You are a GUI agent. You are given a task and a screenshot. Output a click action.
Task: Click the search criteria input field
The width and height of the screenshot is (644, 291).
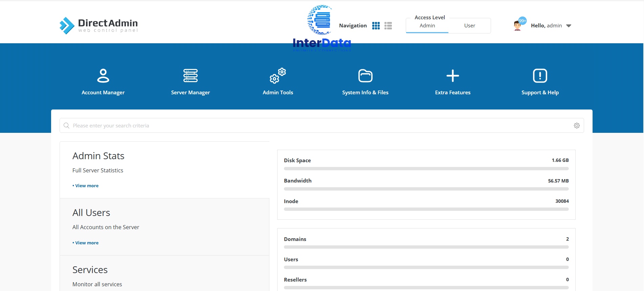pyautogui.click(x=321, y=126)
